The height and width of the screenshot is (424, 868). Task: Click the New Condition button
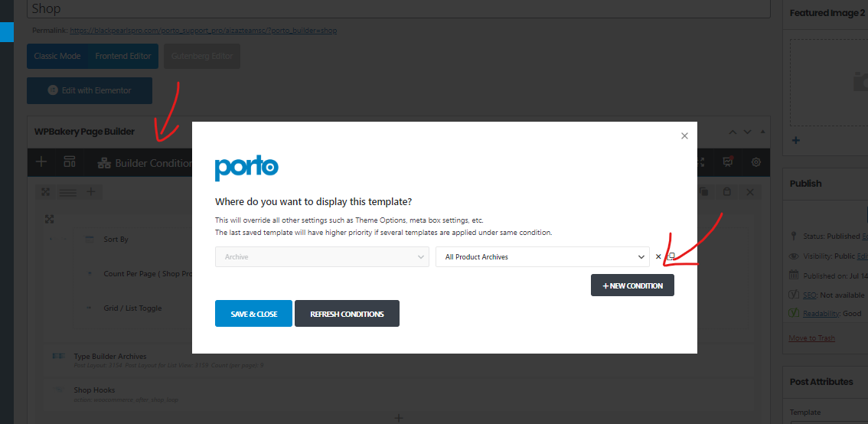(632, 285)
